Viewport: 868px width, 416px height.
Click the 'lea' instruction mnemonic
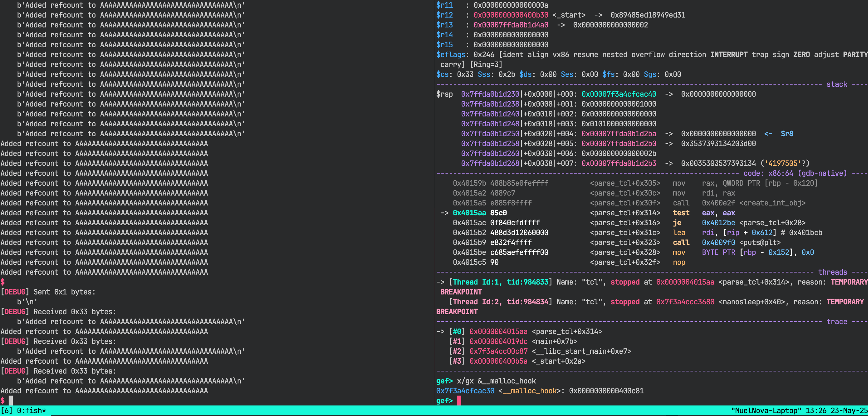pyautogui.click(x=679, y=233)
